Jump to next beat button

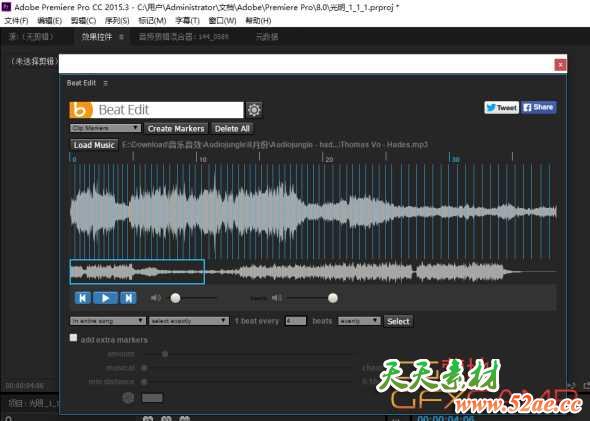pyautogui.click(x=128, y=298)
